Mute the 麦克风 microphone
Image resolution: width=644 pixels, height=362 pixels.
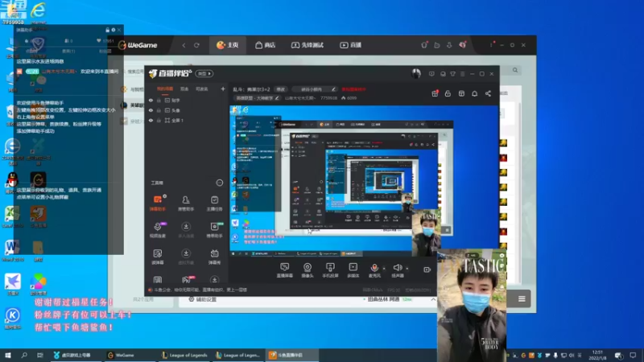pyautogui.click(x=374, y=268)
